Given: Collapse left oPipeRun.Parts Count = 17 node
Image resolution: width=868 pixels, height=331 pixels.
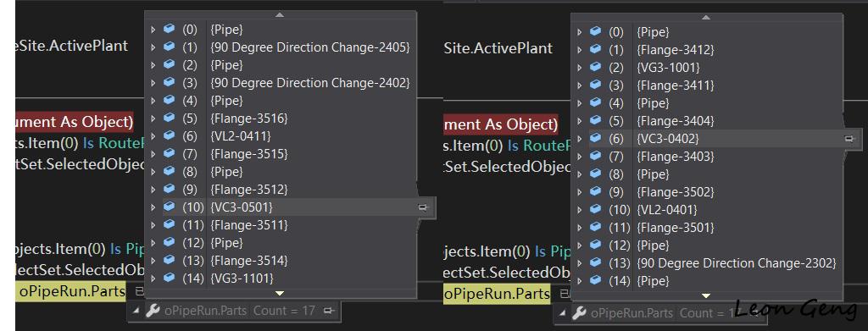Looking at the screenshot, I should click(x=136, y=312).
